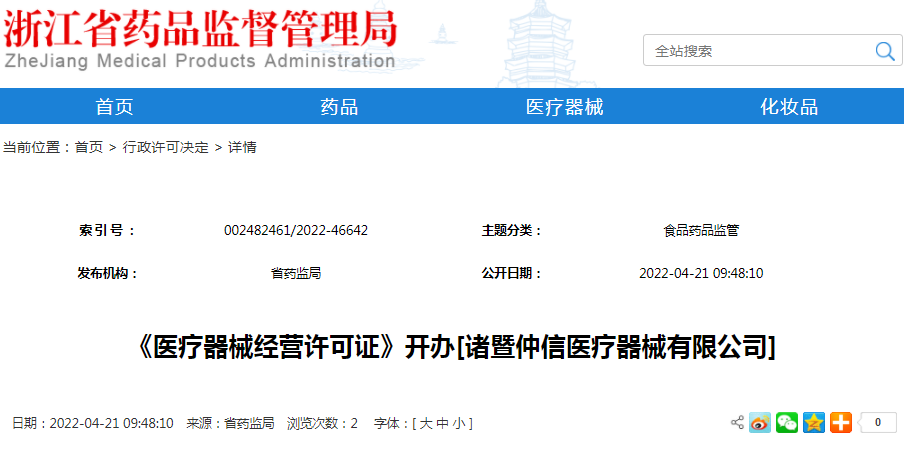This screenshot has height=451, width=904.
Task: Click the 主题分类 label
Action: (x=513, y=231)
